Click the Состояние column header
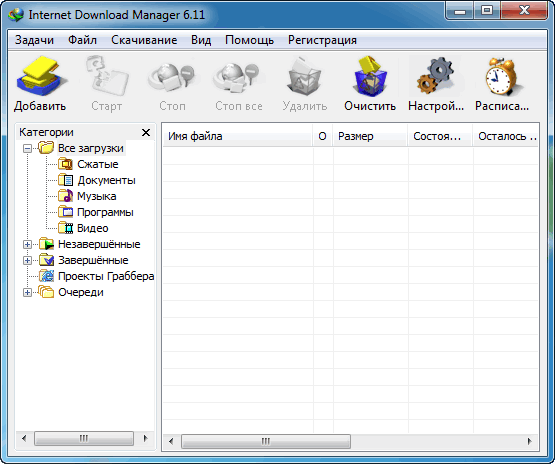The height and width of the screenshot is (464, 555). (440, 136)
